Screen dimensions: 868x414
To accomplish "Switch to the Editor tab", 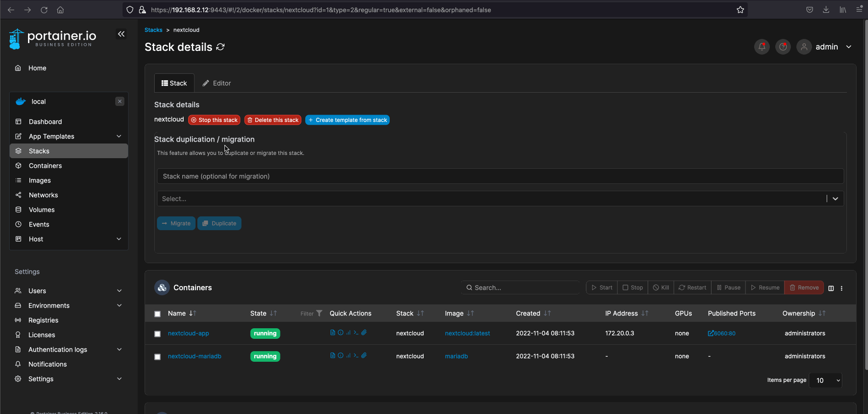I will [217, 83].
